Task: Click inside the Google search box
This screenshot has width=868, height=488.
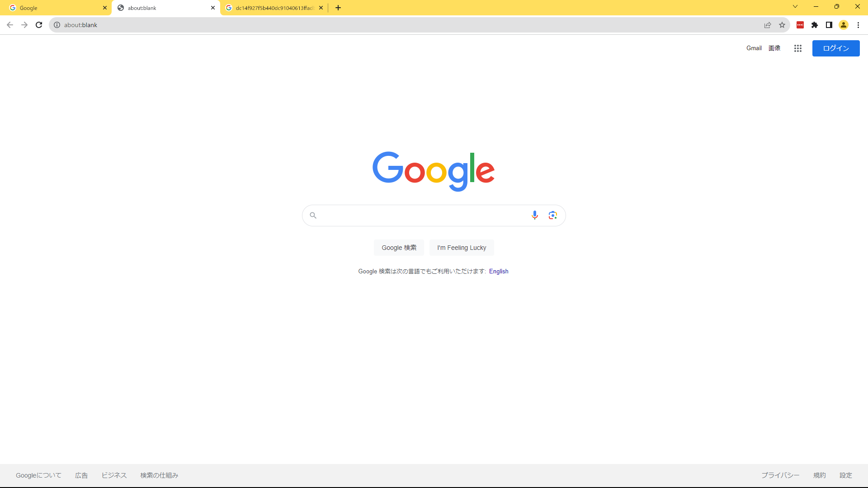Action: pos(420,216)
